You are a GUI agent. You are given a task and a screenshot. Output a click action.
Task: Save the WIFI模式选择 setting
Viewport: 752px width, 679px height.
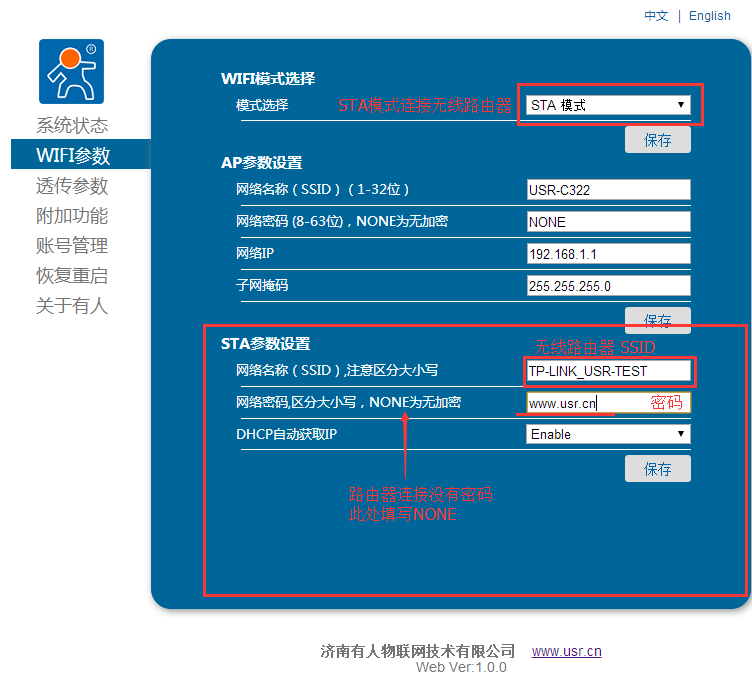tap(658, 140)
